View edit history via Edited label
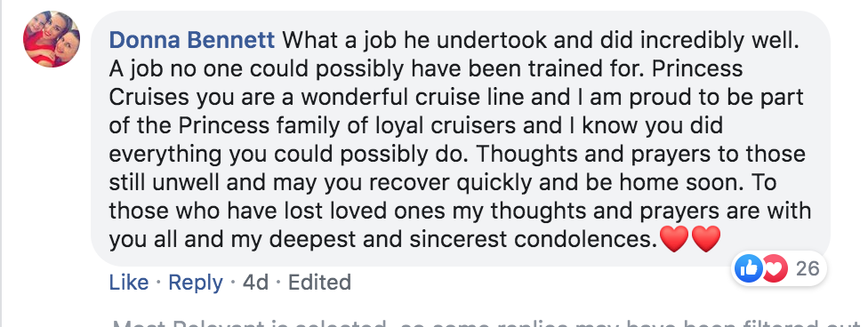The width and height of the screenshot is (868, 327). [319, 283]
